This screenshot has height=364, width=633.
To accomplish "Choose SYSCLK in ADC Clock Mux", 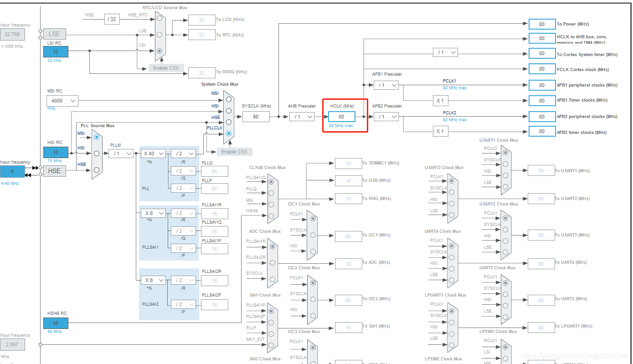I will tap(272, 279).
